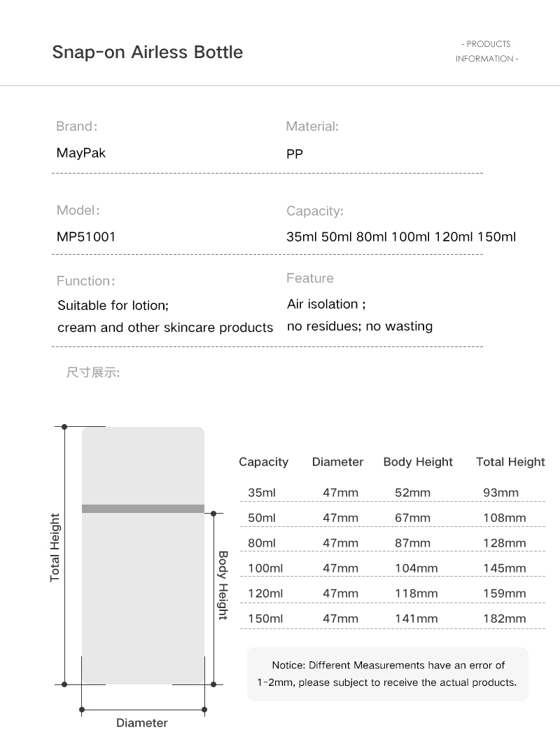Click the Diameter label below the bottle
This screenshot has width=560, height=739.
pyautogui.click(x=142, y=723)
